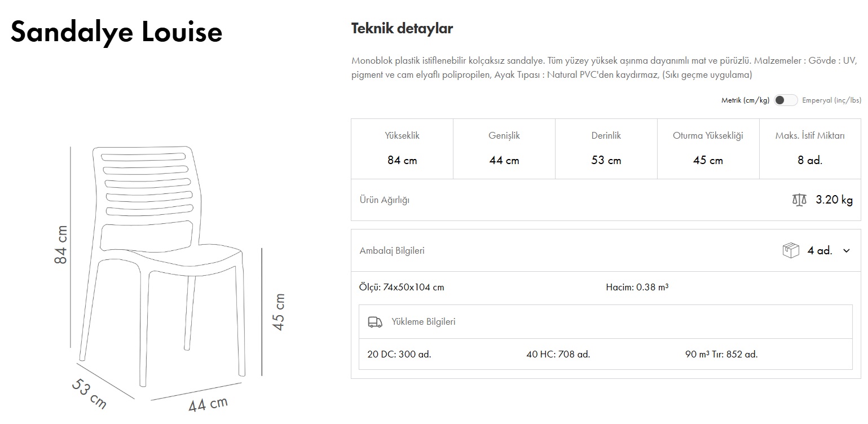This screenshot has width=868, height=424.
Task: Click the Sandalye Louise product title
Action: [x=117, y=32]
